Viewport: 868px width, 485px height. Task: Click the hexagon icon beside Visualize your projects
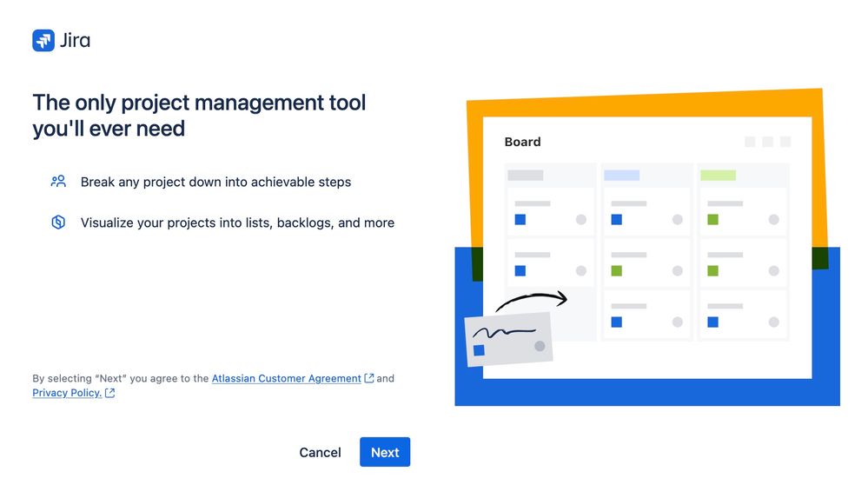tap(58, 222)
